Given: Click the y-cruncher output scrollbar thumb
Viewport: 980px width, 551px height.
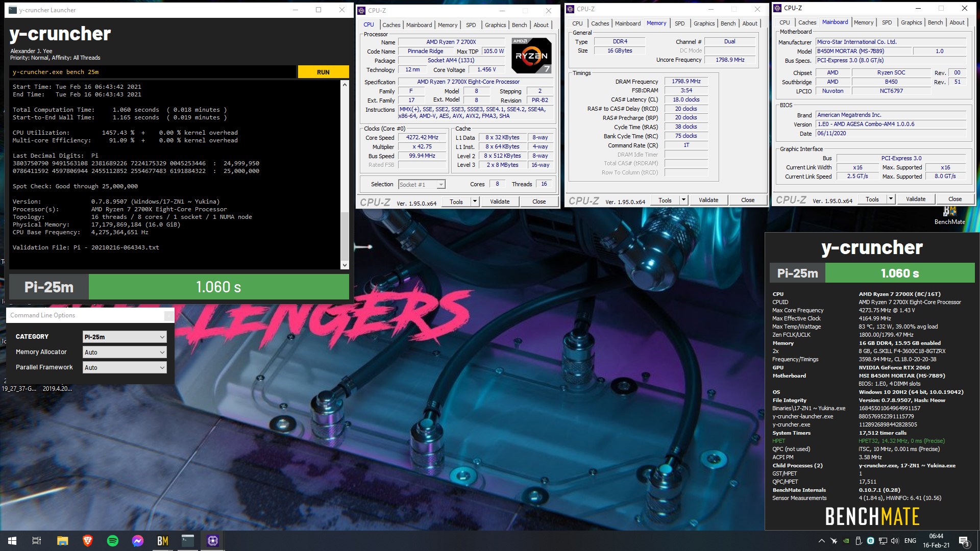Looking at the screenshot, I should [345, 236].
